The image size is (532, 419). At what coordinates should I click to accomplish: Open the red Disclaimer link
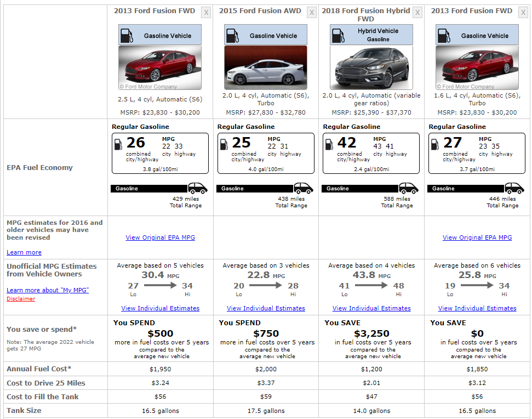(x=21, y=298)
